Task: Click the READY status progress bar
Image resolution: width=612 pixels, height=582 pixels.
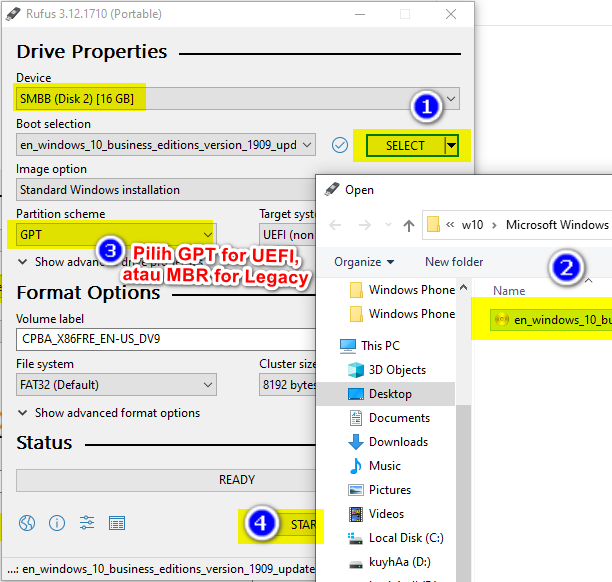Action: 166,480
